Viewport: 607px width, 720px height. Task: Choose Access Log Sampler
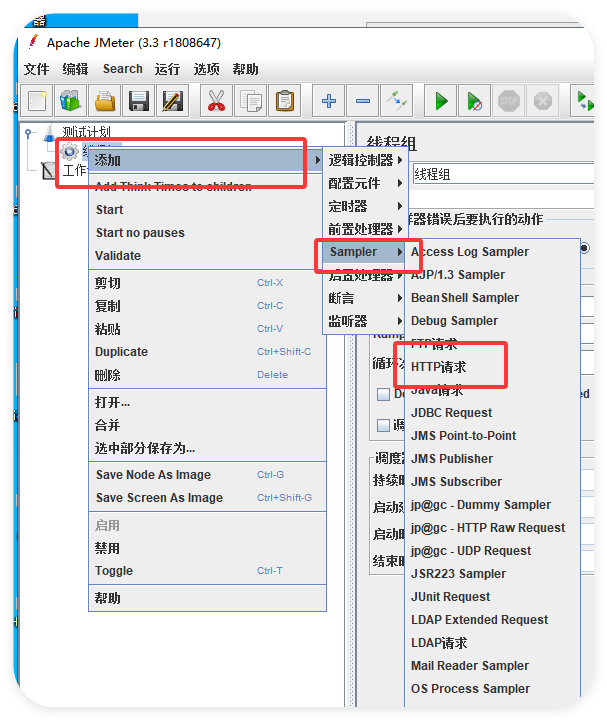point(493,252)
